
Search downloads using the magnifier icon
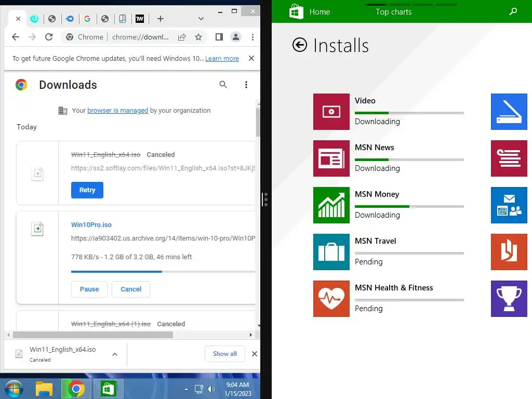click(x=223, y=85)
